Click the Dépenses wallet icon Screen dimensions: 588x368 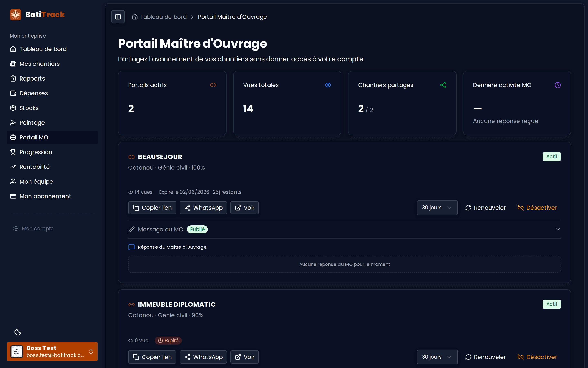(13, 93)
